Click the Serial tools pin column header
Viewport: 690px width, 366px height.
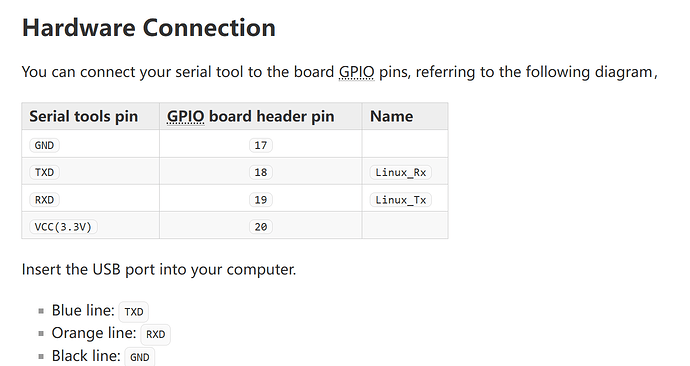tap(84, 116)
